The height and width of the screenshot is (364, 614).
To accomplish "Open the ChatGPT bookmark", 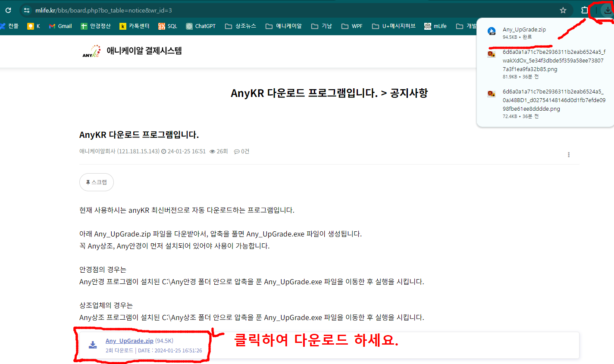I will coord(201,26).
